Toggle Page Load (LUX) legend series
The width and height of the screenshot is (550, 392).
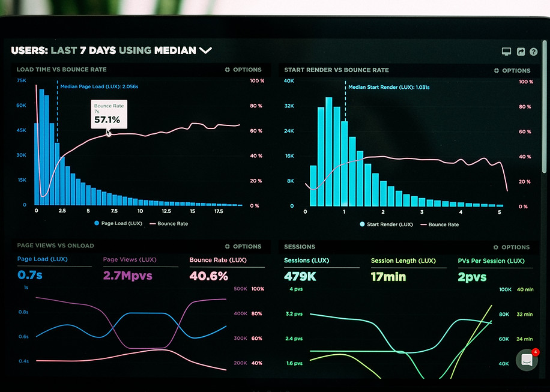(x=118, y=223)
